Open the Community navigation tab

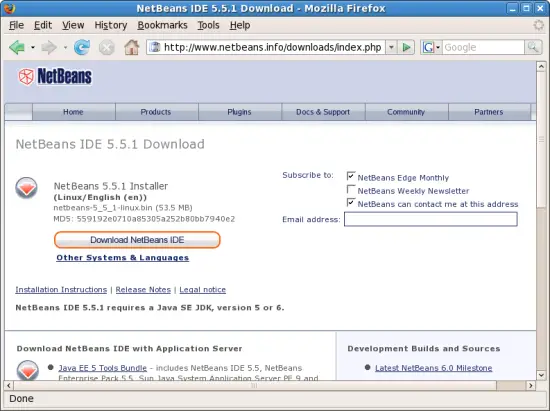pyautogui.click(x=406, y=112)
